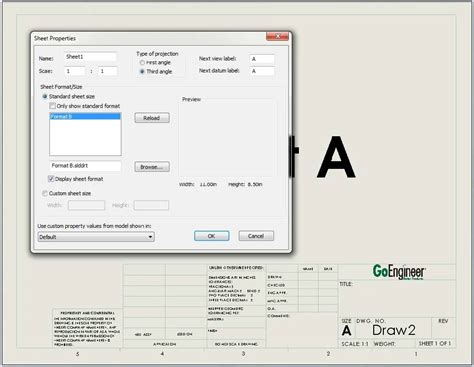474x367 pixels.
Task: Click the Format B.slddrt path field
Action: (85, 166)
